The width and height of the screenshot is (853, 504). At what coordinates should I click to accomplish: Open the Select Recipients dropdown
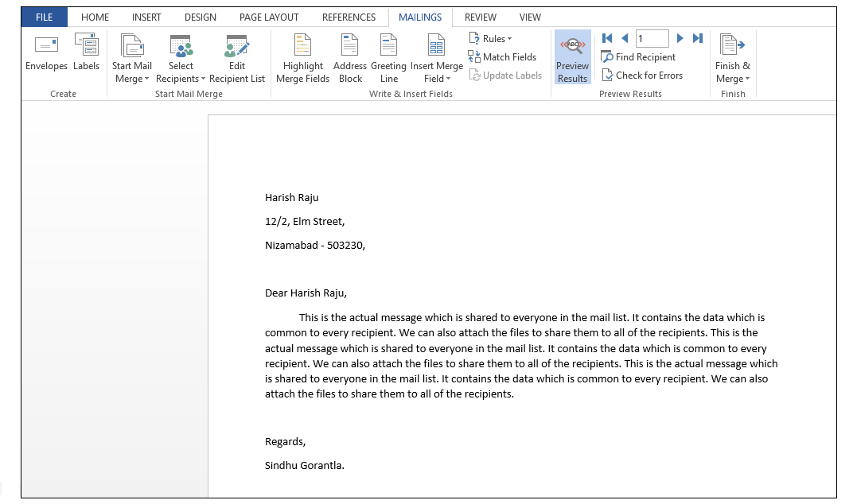(x=181, y=58)
